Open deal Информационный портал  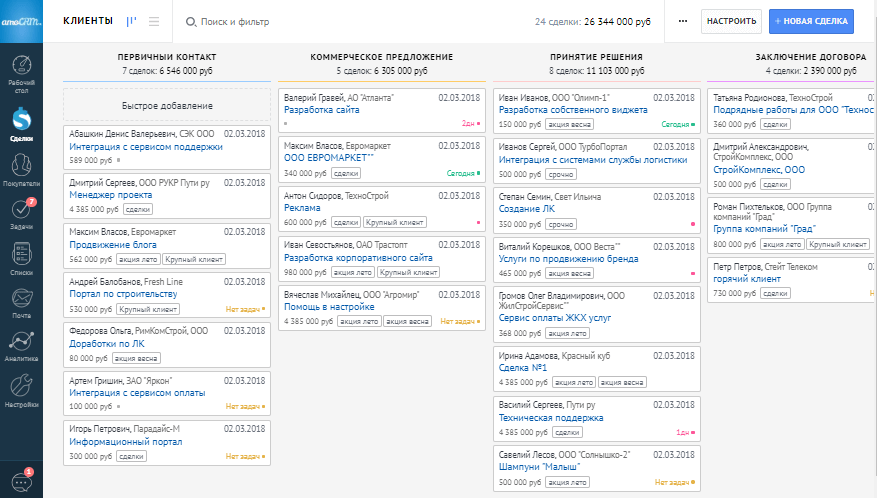[x=126, y=441]
